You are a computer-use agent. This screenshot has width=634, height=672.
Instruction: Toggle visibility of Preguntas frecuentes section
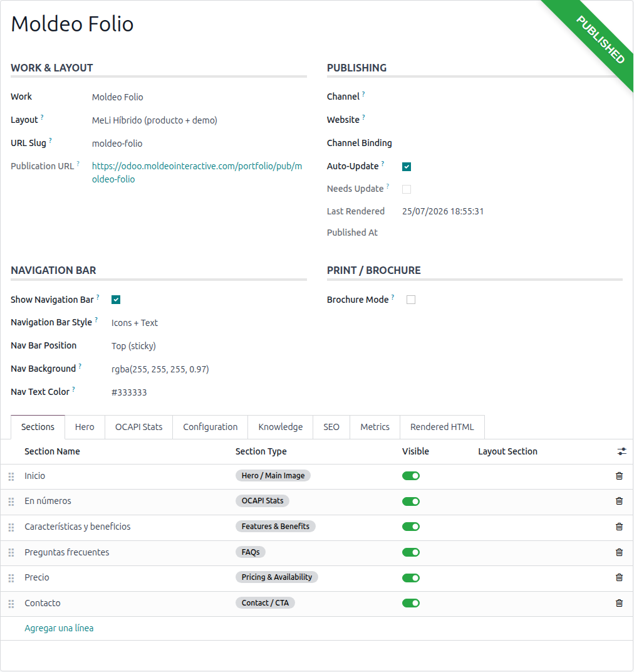411,552
